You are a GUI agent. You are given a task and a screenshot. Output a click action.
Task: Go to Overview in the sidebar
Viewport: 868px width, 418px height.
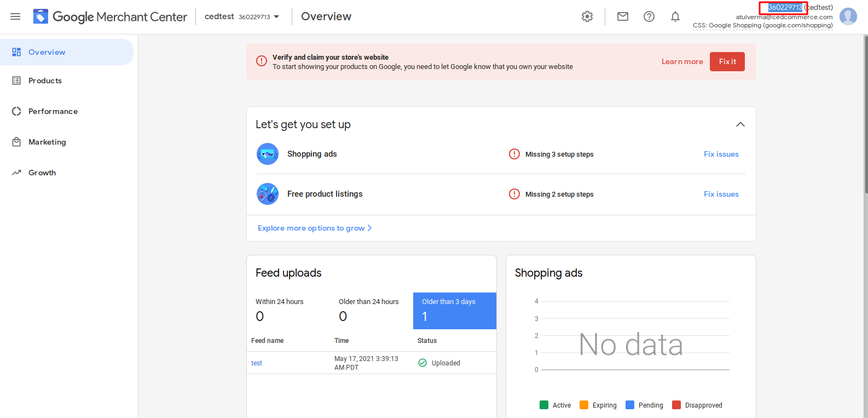coord(67,52)
